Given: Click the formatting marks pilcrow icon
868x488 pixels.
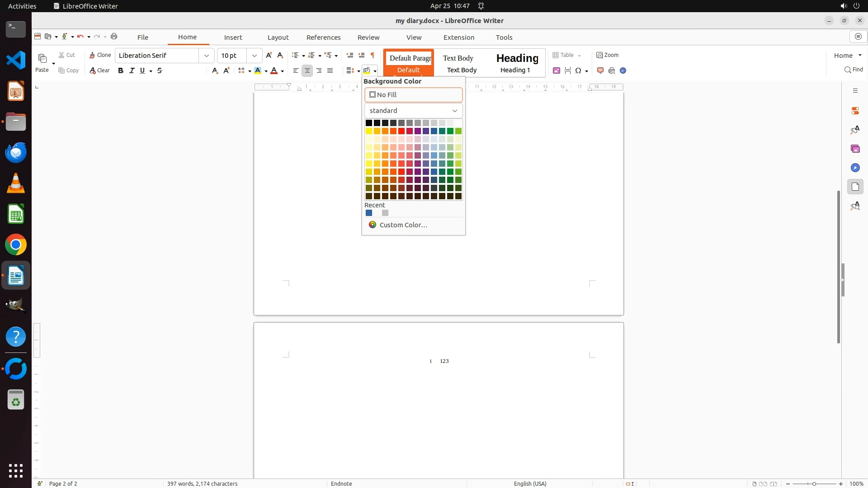Looking at the screenshot, I should pyautogui.click(x=373, y=55).
